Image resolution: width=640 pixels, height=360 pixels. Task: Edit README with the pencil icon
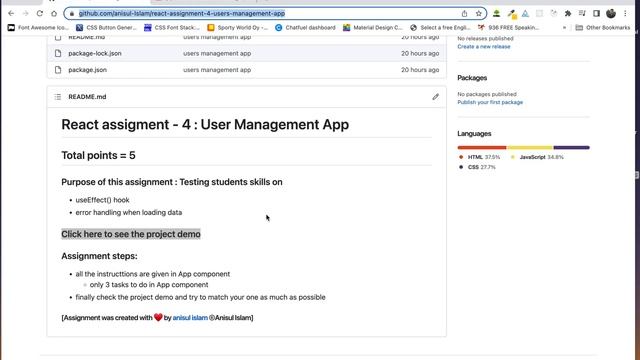click(x=436, y=97)
